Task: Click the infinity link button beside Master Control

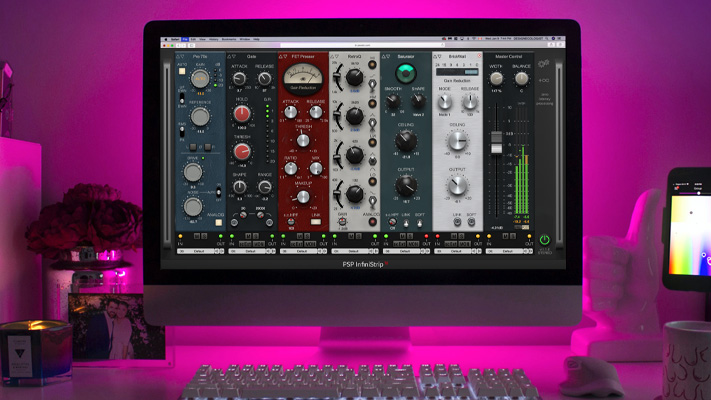Action: 546,80
